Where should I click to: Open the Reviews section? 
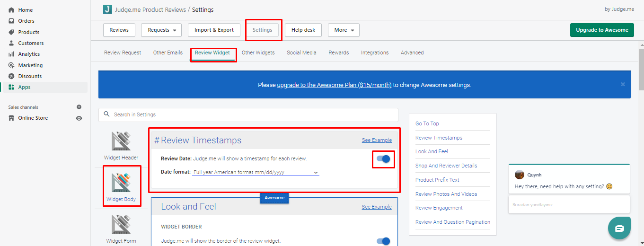[x=119, y=30]
